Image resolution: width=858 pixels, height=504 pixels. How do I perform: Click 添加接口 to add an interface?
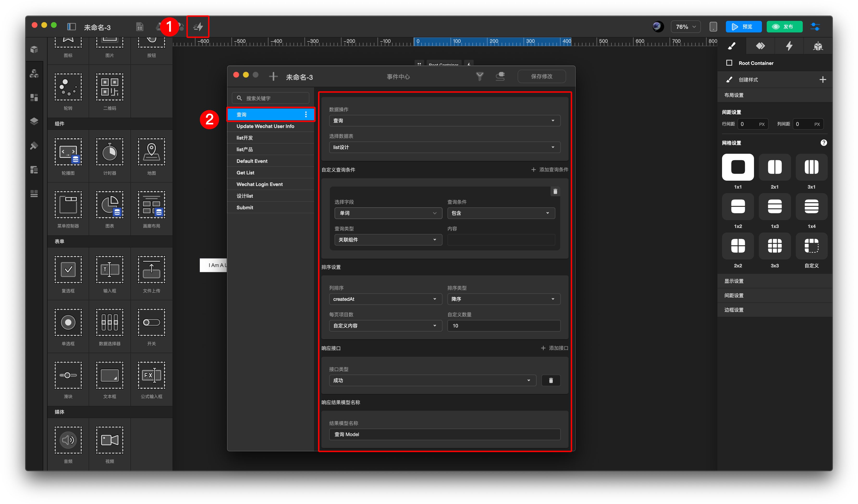tap(554, 348)
